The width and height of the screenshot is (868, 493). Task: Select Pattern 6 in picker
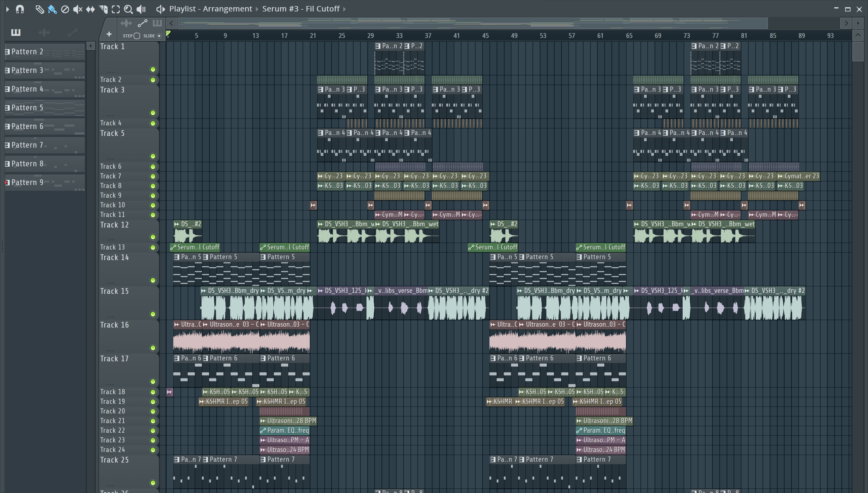pos(45,126)
